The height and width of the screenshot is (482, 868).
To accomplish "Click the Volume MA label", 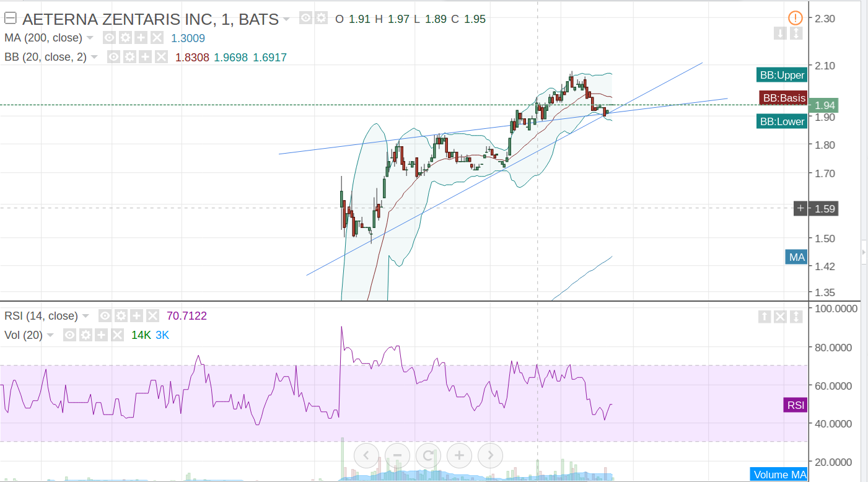I will pyautogui.click(x=779, y=475).
